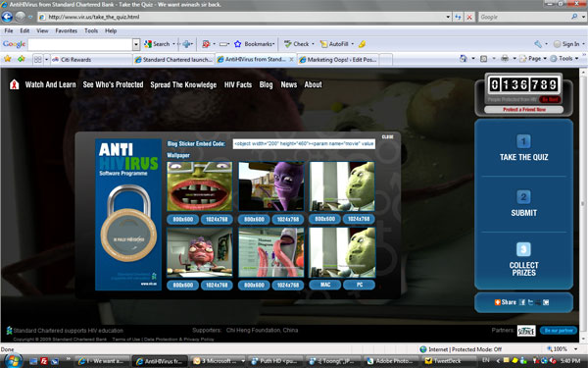Click HIV Facts nav link
This screenshot has height=368, width=588.
pos(238,84)
